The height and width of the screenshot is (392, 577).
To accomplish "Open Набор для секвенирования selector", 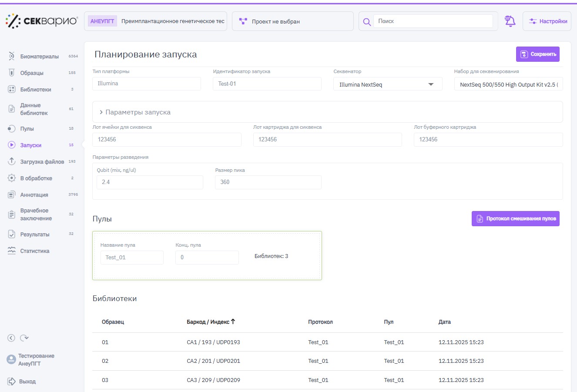I will [x=508, y=84].
